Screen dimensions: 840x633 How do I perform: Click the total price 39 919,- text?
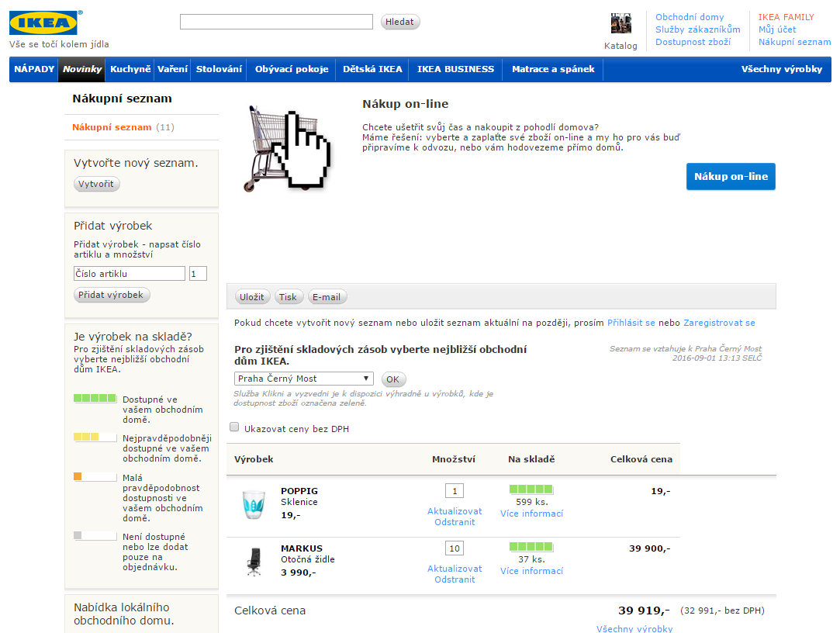644,611
